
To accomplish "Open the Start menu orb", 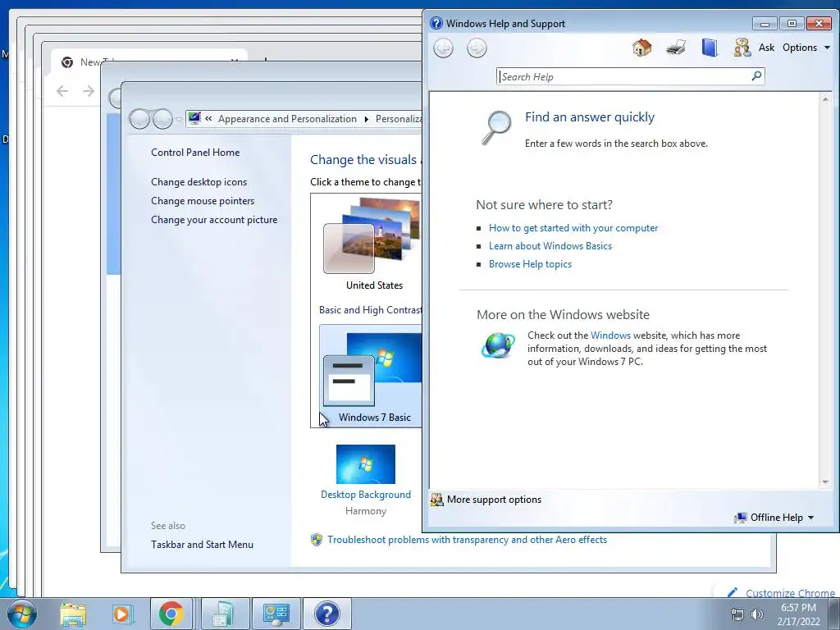I will pos(22,614).
